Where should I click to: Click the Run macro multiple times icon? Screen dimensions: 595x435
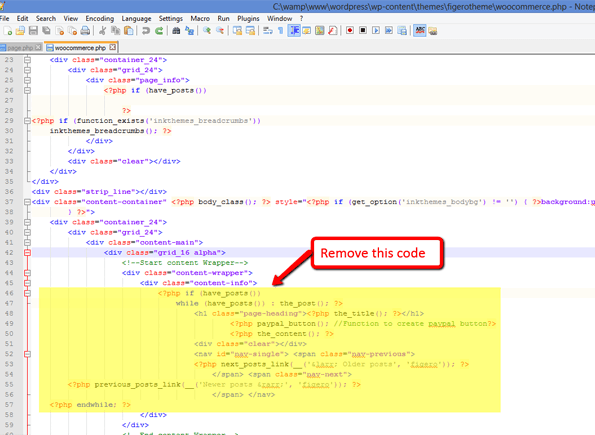pos(389,30)
